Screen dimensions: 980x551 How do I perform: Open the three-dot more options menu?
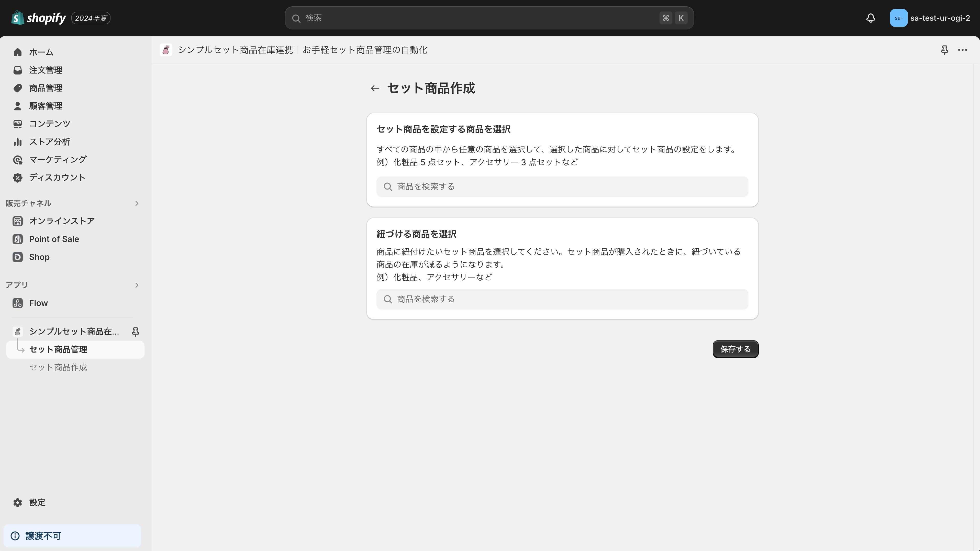[963, 50]
